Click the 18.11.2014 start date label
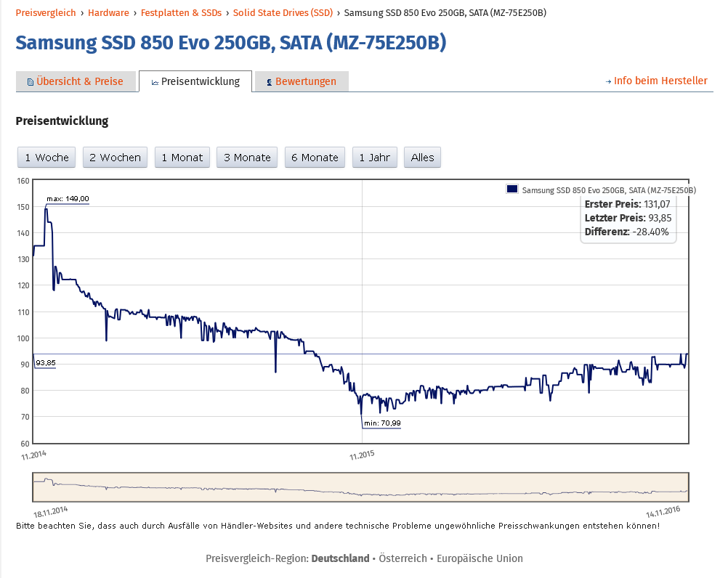Viewport: 728px width, 578px height. 51,512
